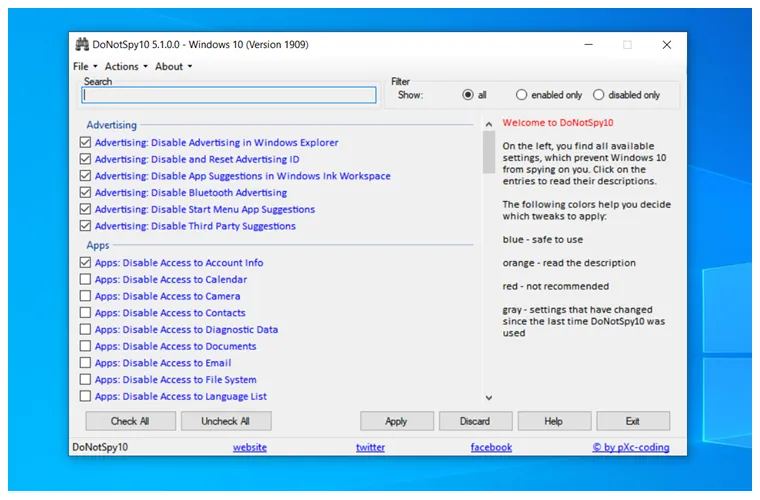Viewport: 760px width, 500px height.
Task: Uncheck Disable App Suggestions in Windows Ink Workspace
Action: [85, 176]
